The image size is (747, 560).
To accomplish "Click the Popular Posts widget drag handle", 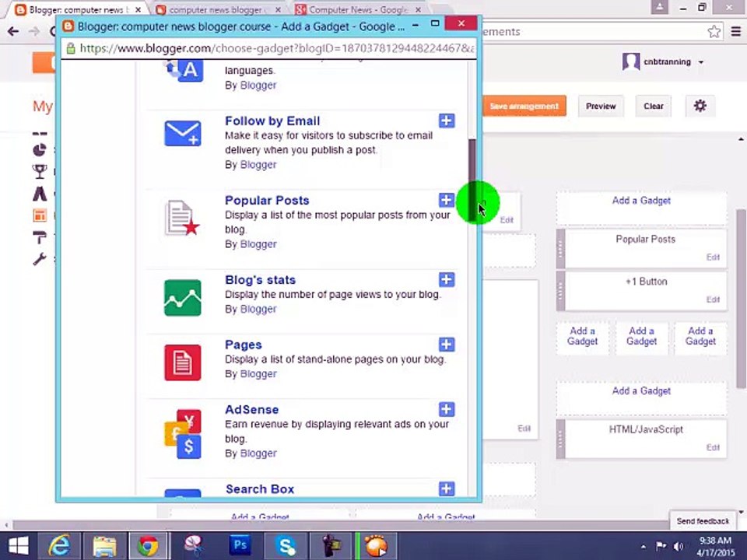I will tap(560, 249).
